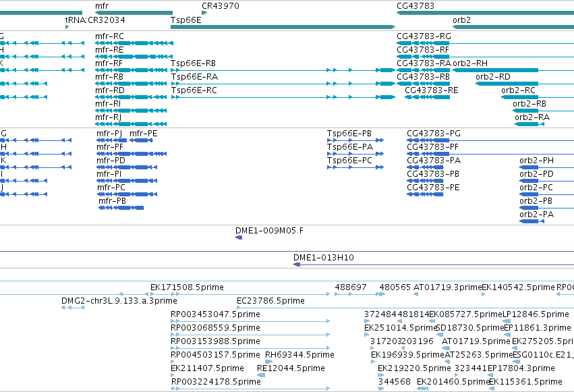The image size is (574, 392).
Task: Select protein mfr-PJ
Action: click(x=112, y=140)
